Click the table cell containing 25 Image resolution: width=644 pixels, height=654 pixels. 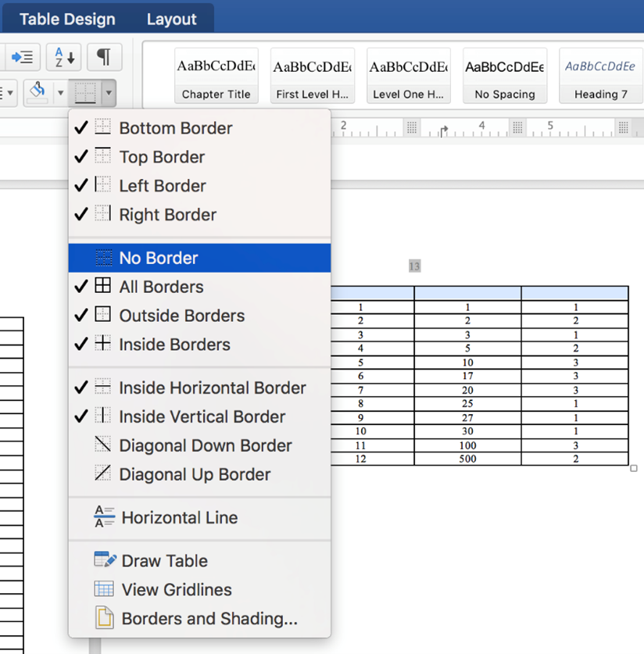(x=467, y=403)
